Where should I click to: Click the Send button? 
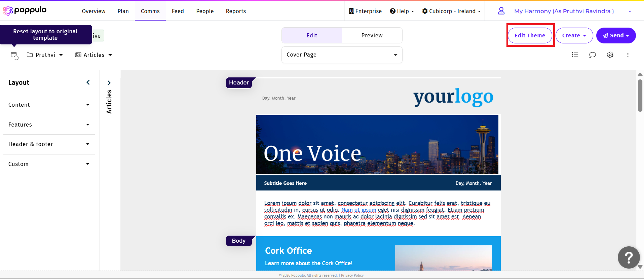coord(615,35)
